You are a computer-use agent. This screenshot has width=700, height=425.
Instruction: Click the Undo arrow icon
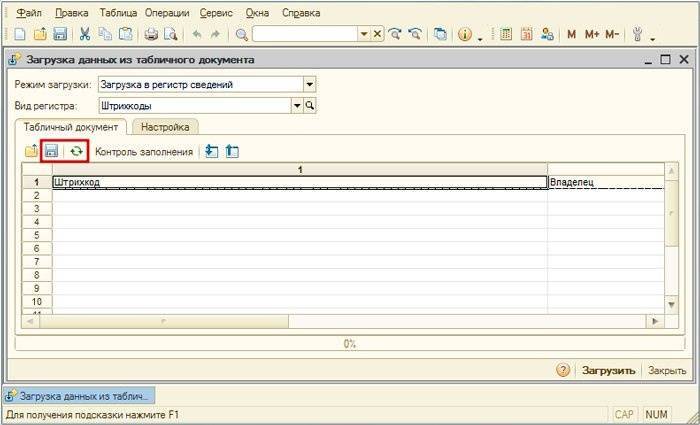click(196, 34)
